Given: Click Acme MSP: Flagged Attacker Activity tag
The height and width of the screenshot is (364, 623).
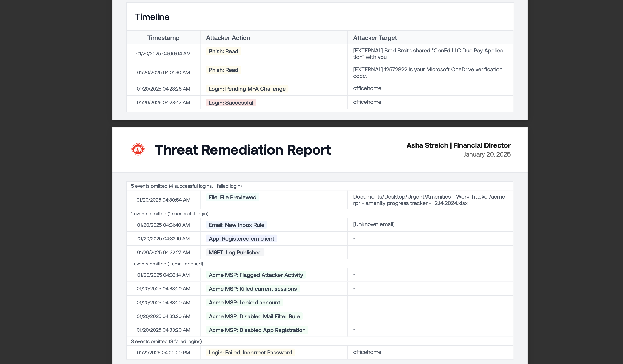Looking at the screenshot, I should pos(256,275).
